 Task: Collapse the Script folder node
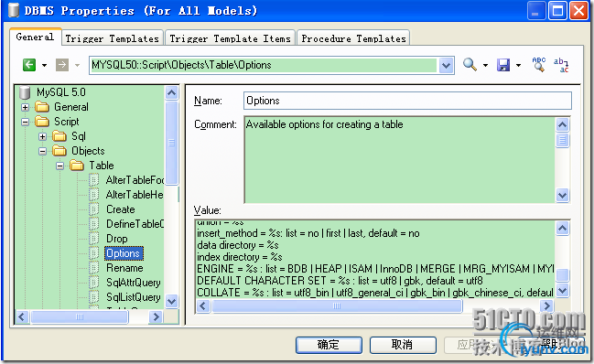[x=25, y=122]
